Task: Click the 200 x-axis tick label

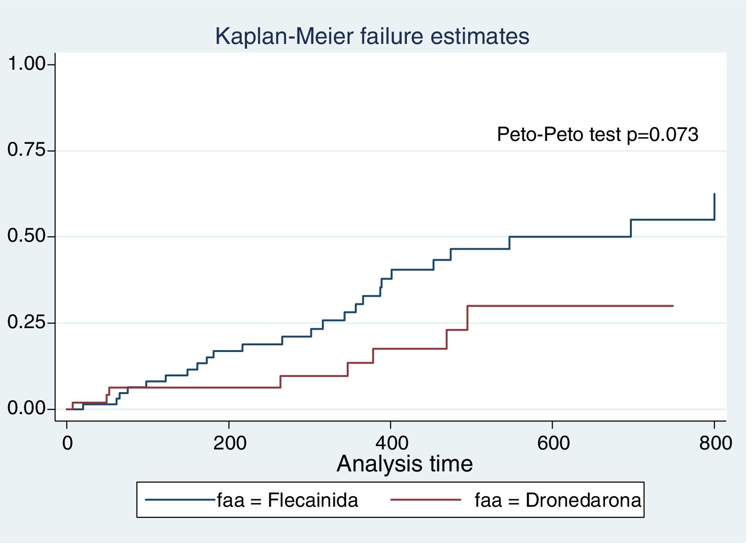Action: tap(229, 443)
